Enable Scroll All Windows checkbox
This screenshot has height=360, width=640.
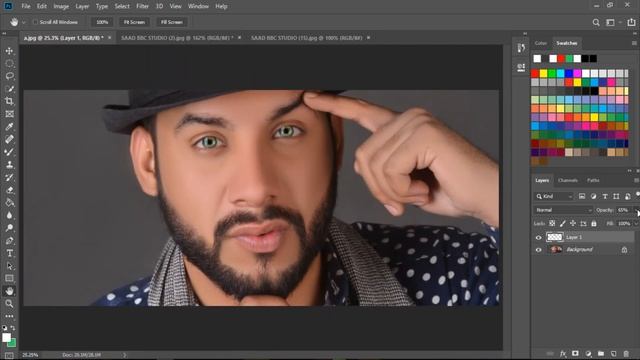[x=35, y=22]
